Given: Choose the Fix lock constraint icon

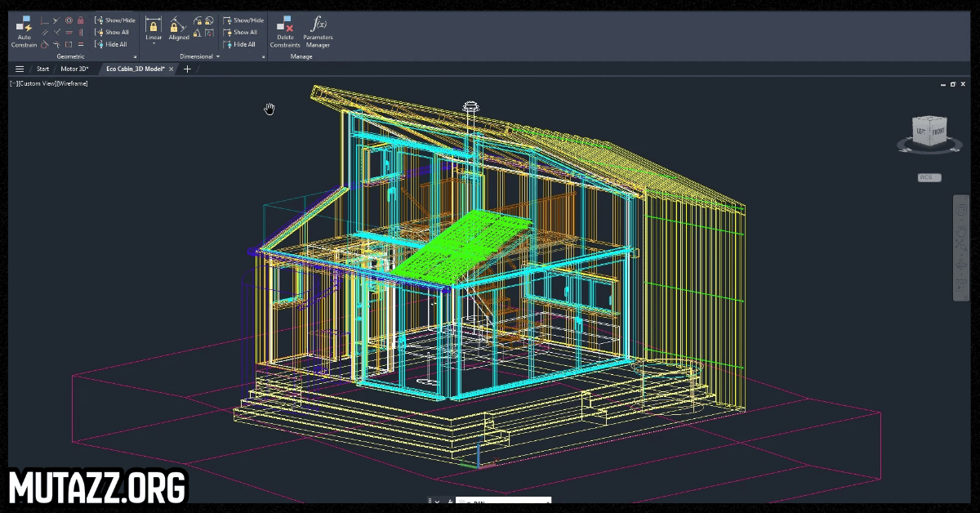Looking at the screenshot, I should (80, 20).
